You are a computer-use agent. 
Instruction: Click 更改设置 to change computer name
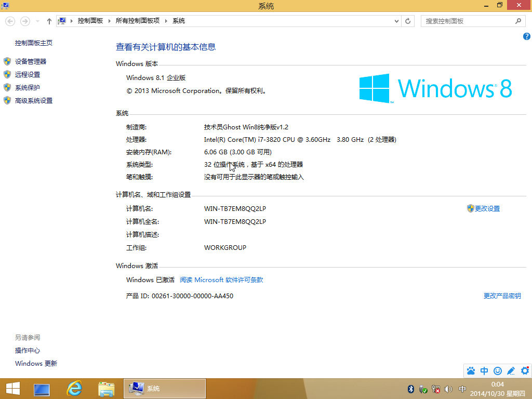pos(487,209)
